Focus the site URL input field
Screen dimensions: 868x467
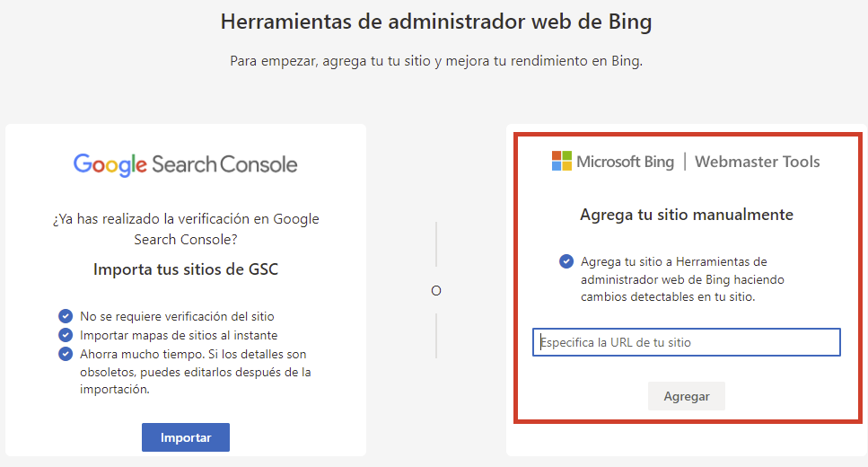pyautogui.click(x=687, y=342)
